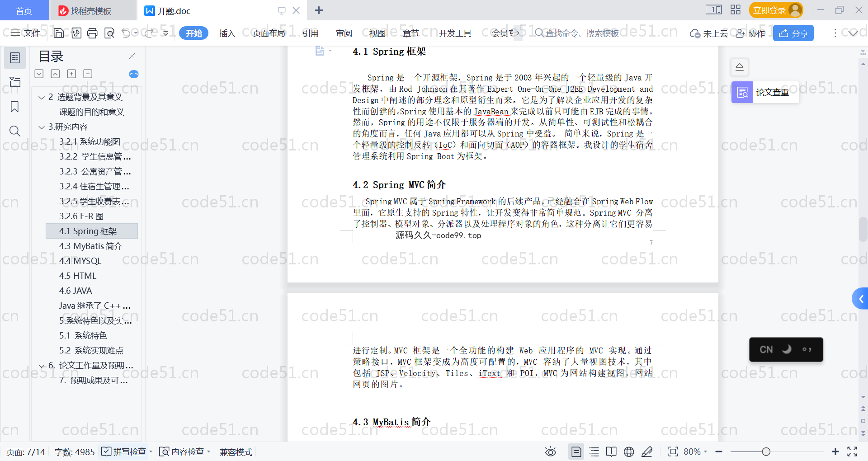Screen dimensions: 868x461
Task: Open Print Preview from the toolbar
Action: click(109, 33)
